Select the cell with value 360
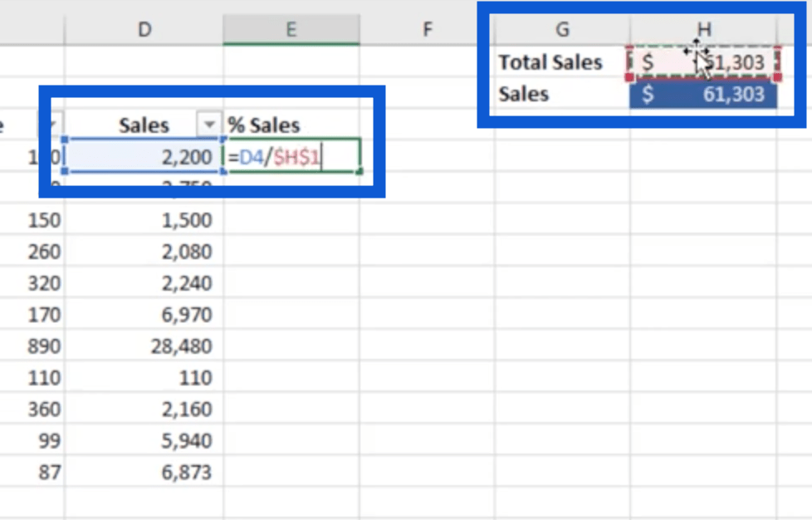Image resolution: width=812 pixels, height=520 pixels. (x=32, y=410)
